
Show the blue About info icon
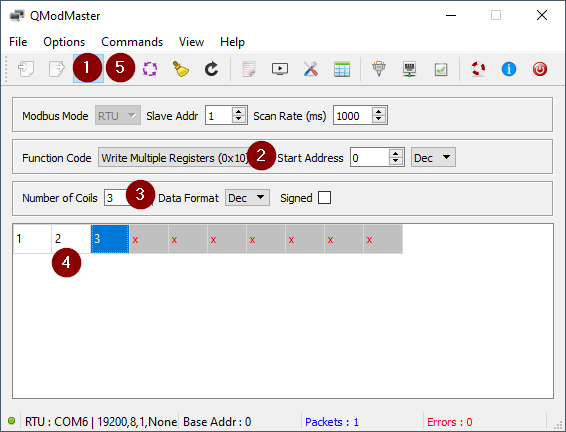(509, 69)
